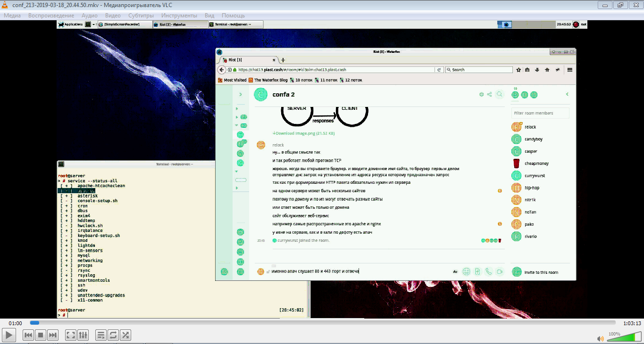The width and height of the screenshot is (644, 344).
Task: Click the Waterfox address bar URL
Action: [292, 70]
